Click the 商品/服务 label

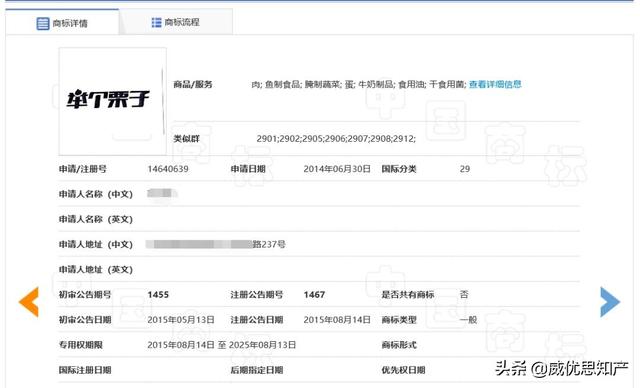(x=193, y=84)
